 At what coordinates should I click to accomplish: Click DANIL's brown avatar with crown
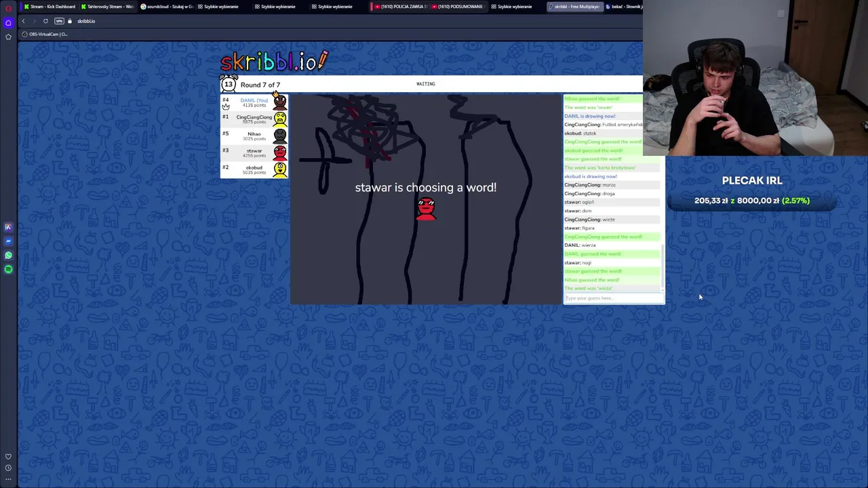[x=279, y=102]
